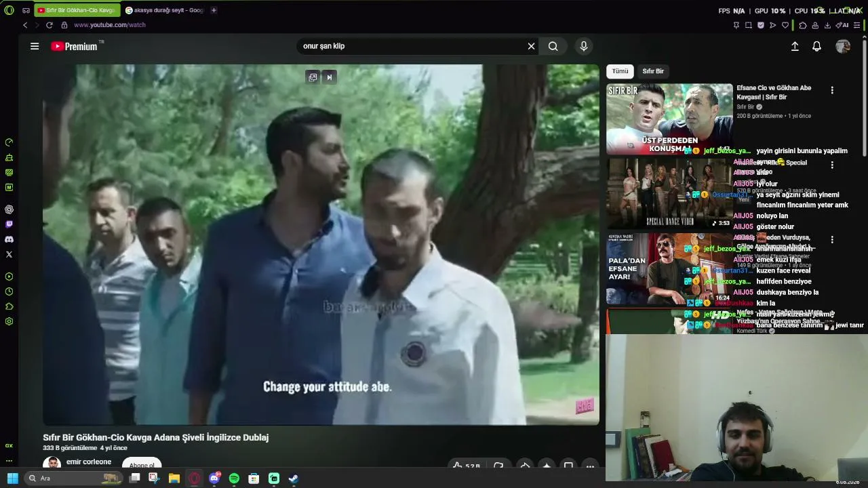
Task: Open the emir corleone channel avatar
Action: point(52,464)
